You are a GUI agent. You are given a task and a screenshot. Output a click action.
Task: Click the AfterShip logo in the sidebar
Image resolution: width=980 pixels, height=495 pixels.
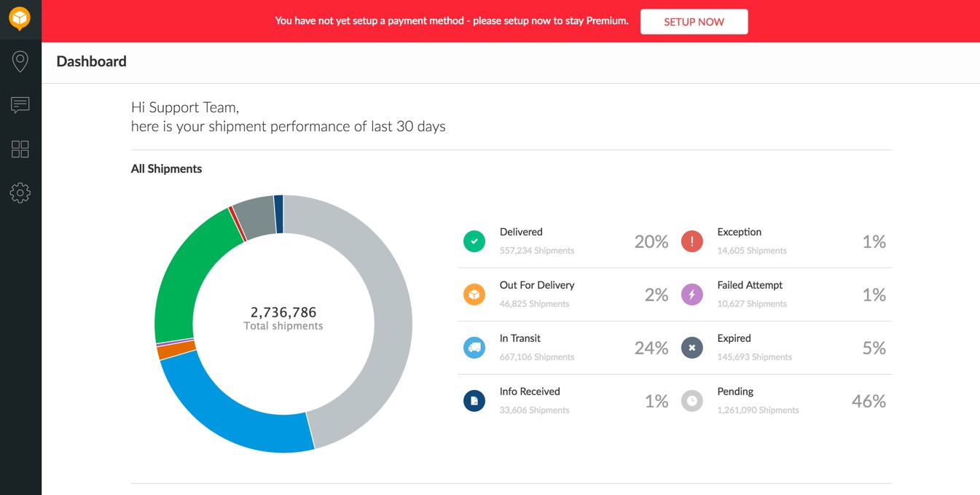[x=20, y=18]
